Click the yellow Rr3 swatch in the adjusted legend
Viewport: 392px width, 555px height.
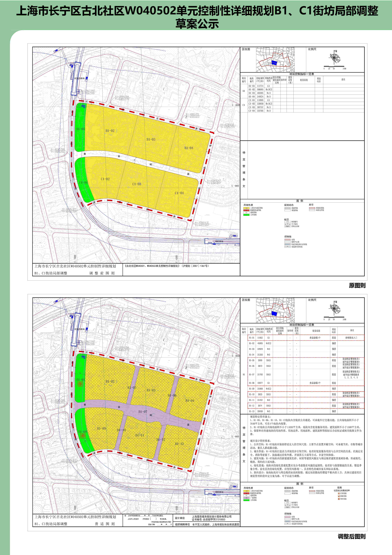click(246, 491)
